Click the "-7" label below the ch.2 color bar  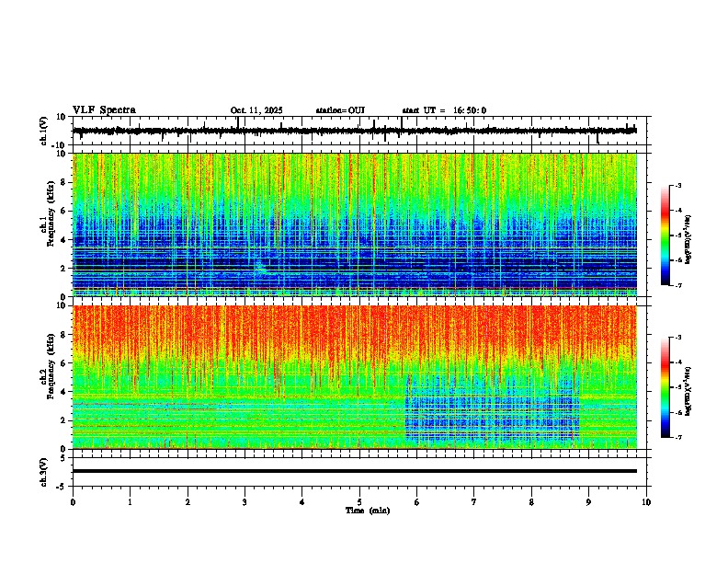point(678,437)
